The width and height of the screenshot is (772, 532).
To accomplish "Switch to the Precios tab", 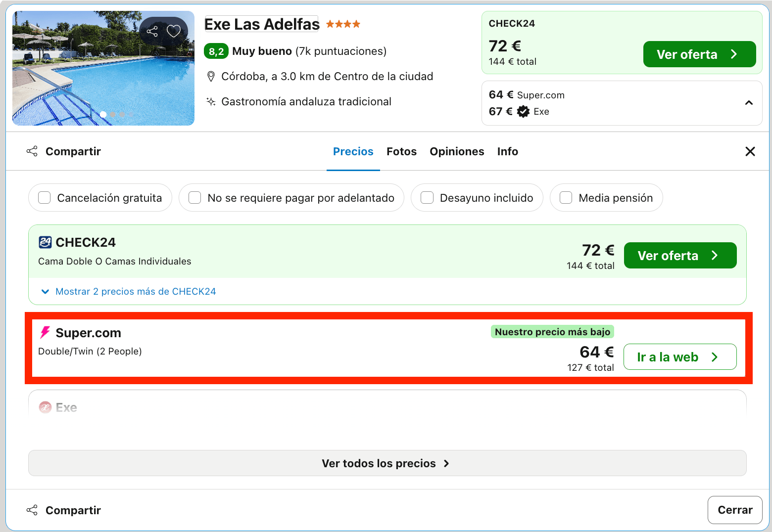I will 353,151.
